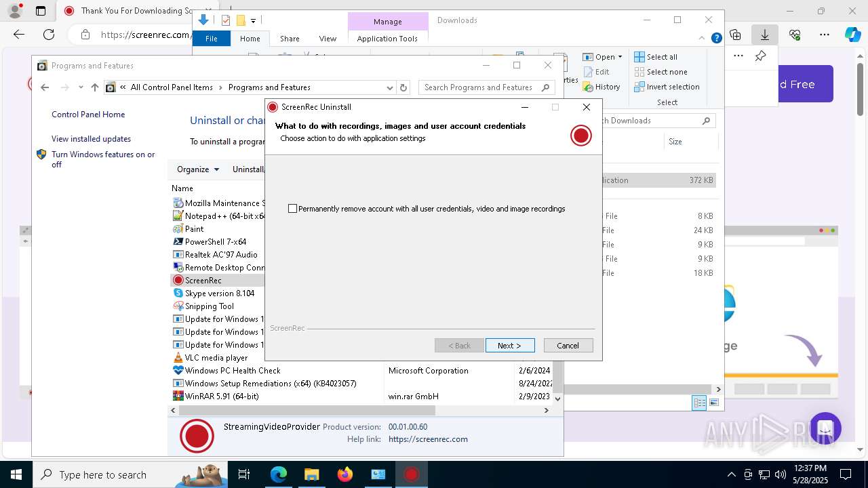Click the Next button in ScreenRec Uninstall
Screen dimensions: 868x488
tap(510, 346)
